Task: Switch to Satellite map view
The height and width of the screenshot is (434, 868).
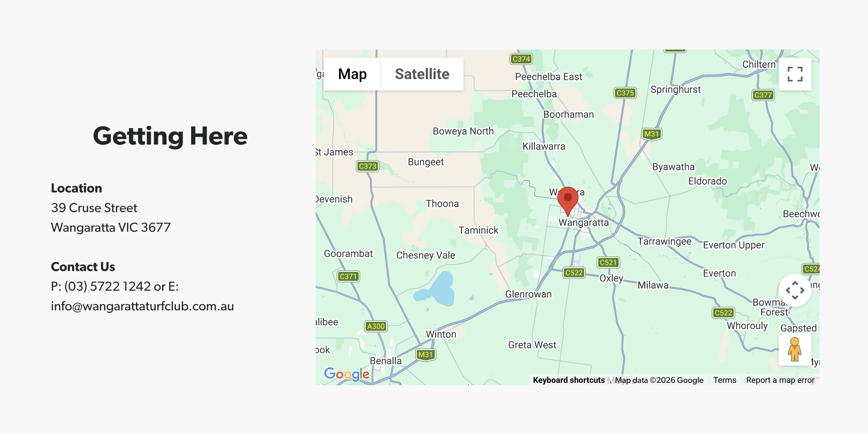Action: click(x=422, y=74)
